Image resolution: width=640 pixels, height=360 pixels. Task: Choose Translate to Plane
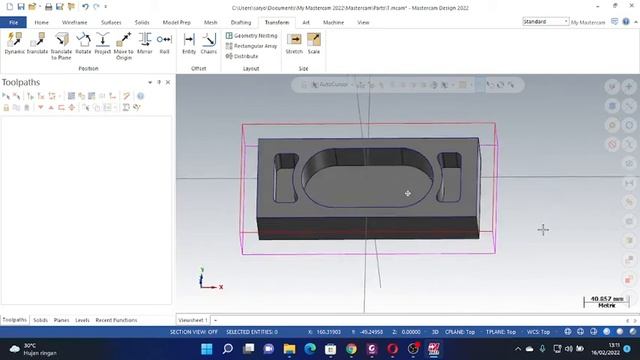(x=61, y=46)
